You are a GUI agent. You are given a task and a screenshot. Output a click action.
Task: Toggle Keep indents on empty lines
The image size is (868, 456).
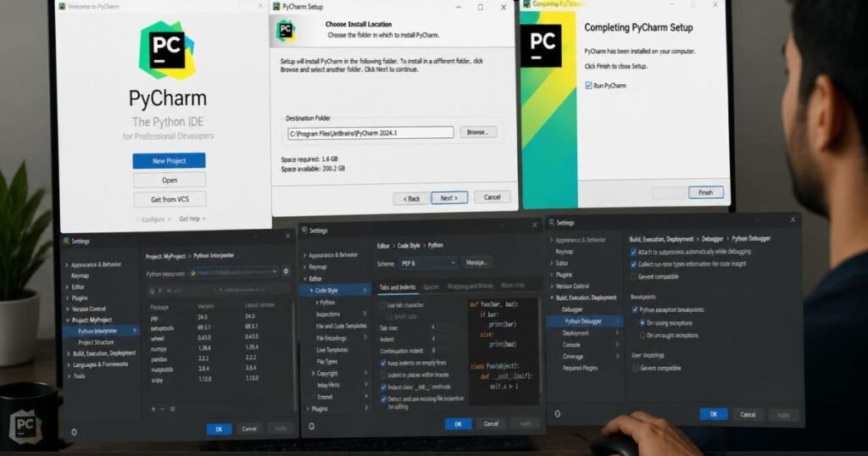[x=383, y=363]
